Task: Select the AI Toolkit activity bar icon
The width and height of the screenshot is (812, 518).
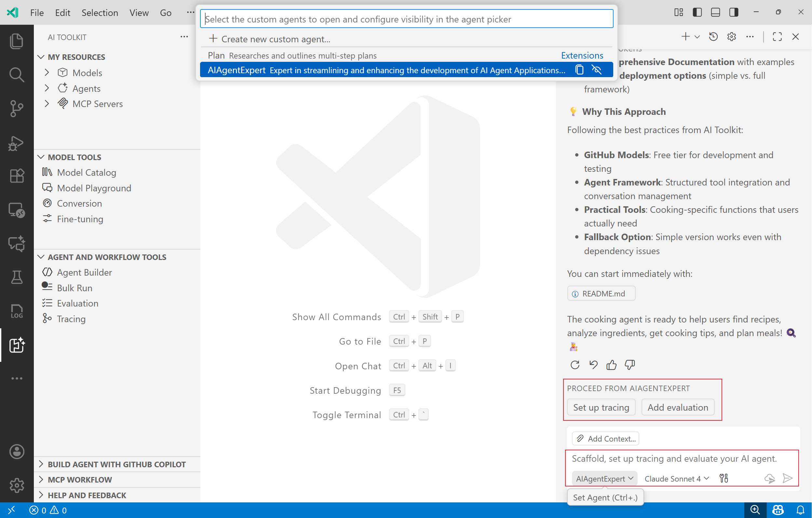Action: [x=17, y=345]
